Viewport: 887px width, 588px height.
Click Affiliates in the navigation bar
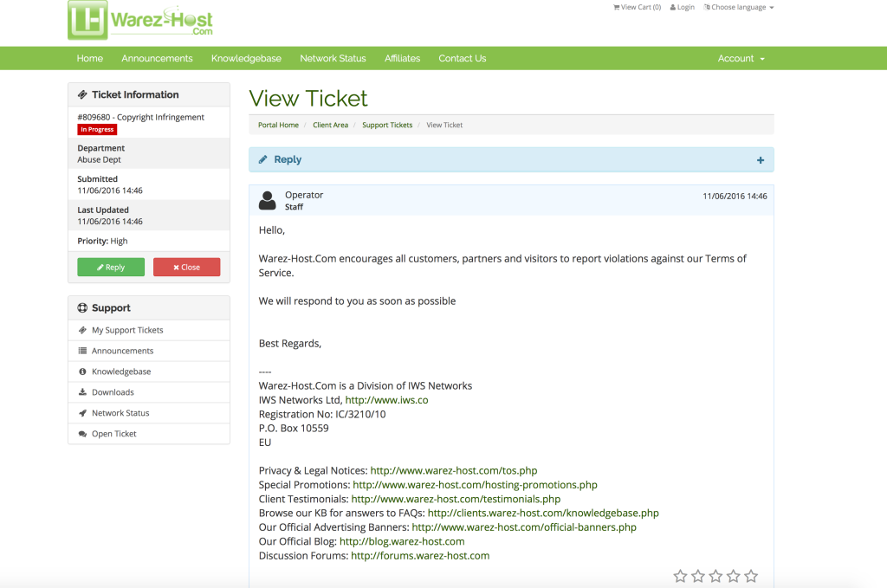pyautogui.click(x=402, y=58)
